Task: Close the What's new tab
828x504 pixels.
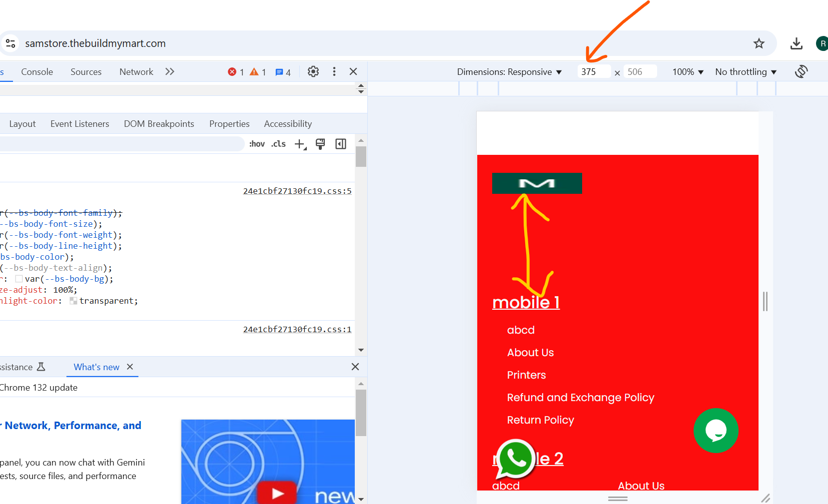Action: coord(130,367)
